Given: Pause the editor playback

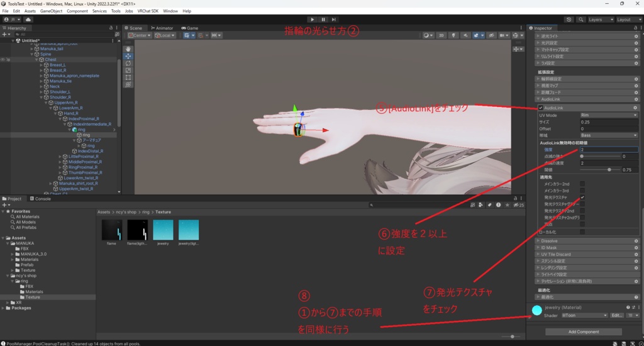Looking at the screenshot, I should [x=323, y=20].
